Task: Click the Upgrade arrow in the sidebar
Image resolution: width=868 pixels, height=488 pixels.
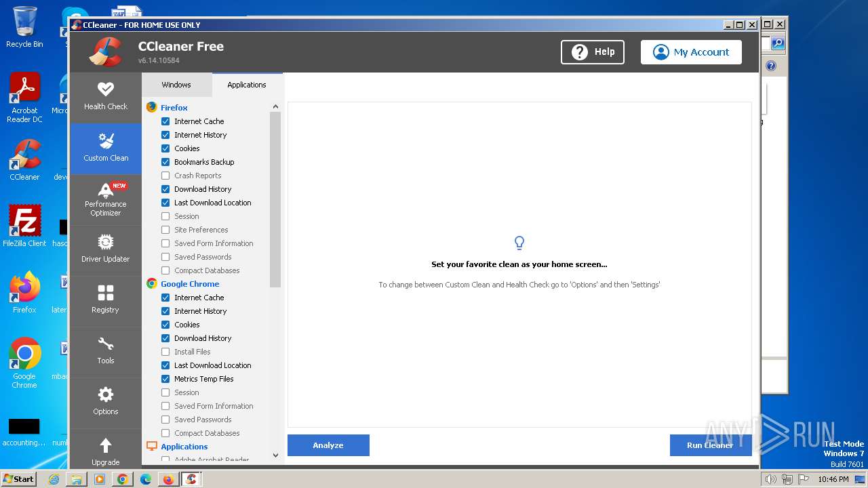Action: (105, 445)
